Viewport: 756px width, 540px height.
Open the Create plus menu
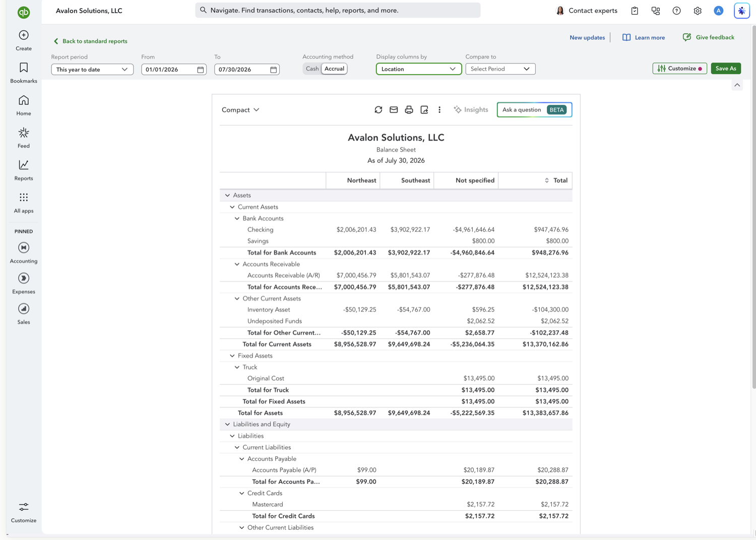tap(24, 41)
